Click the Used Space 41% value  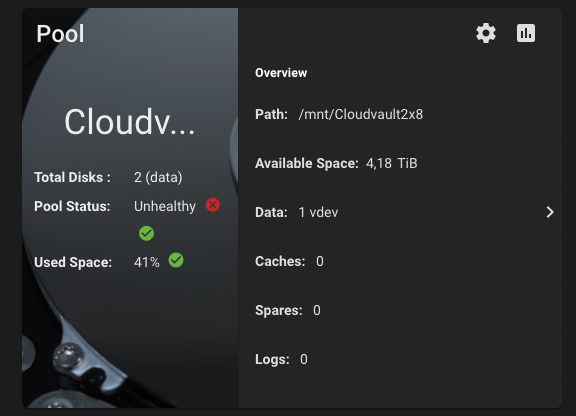coord(147,262)
